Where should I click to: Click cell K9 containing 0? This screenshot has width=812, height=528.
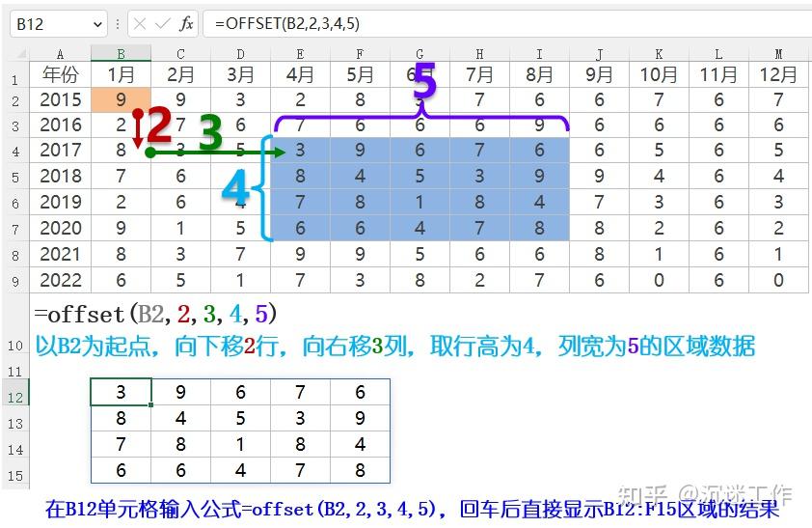[659, 280]
